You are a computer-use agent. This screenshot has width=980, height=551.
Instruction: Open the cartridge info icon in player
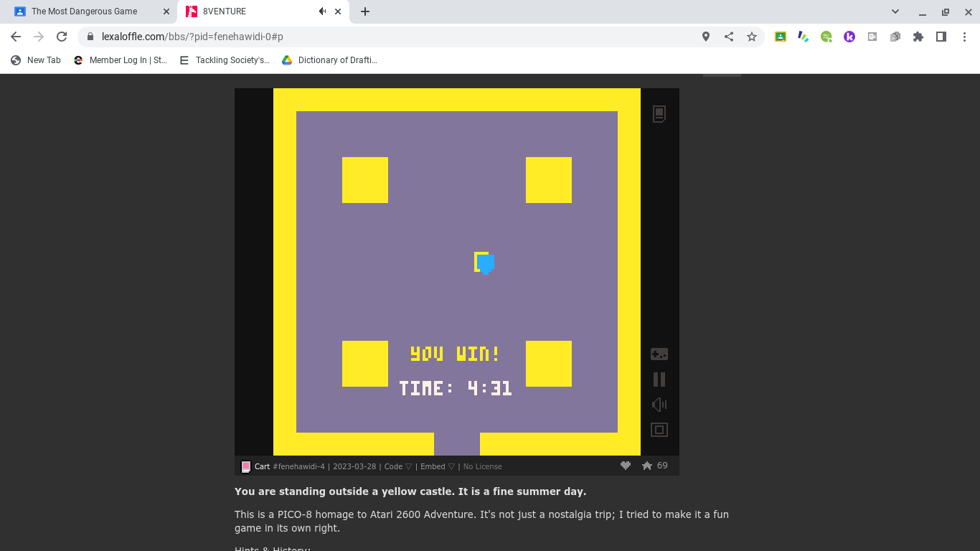tap(659, 113)
